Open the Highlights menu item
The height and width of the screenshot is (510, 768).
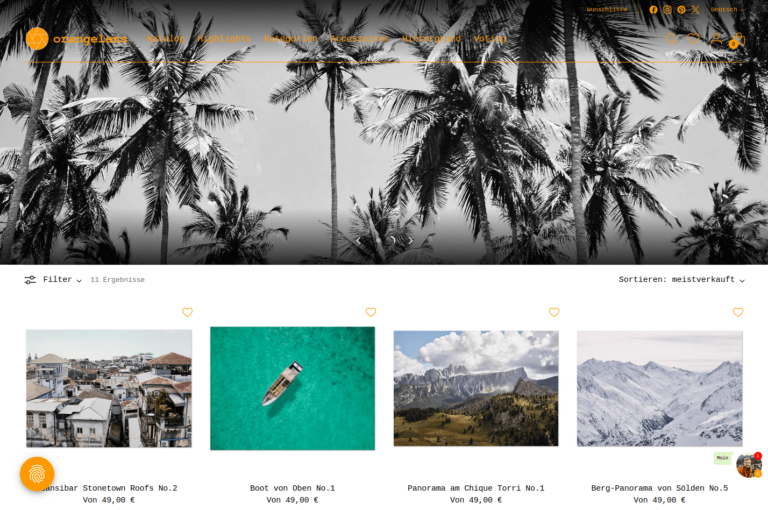(x=224, y=39)
